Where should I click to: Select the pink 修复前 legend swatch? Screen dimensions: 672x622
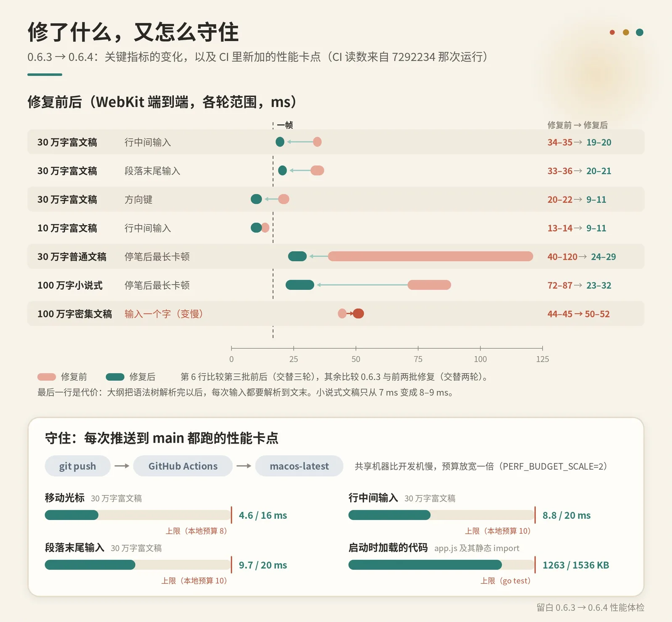47,377
